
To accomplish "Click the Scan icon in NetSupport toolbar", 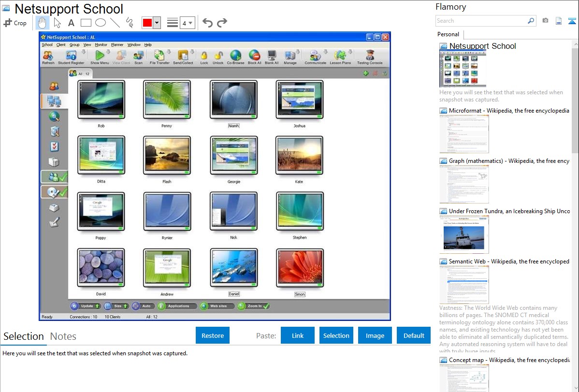I will pos(139,57).
